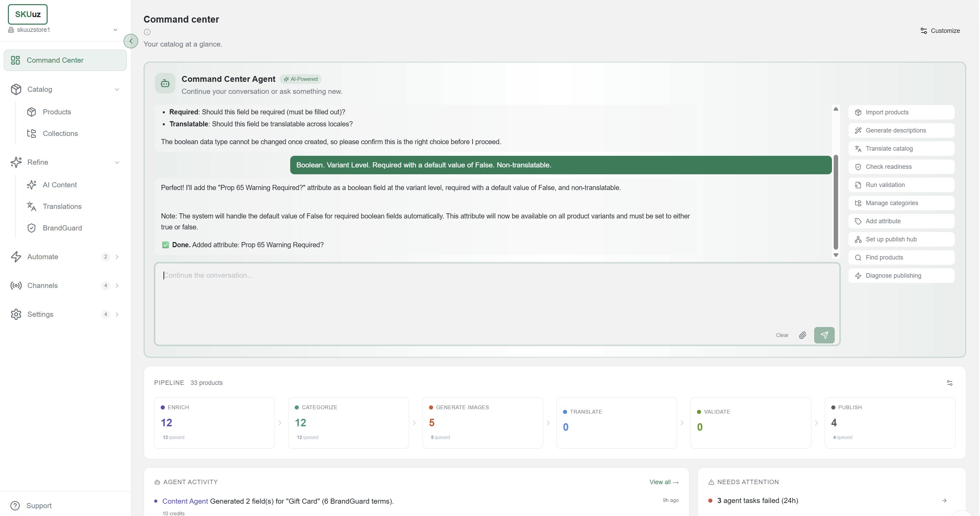
Task: Open the Validate pipeline card
Action: pyautogui.click(x=751, y=423)
